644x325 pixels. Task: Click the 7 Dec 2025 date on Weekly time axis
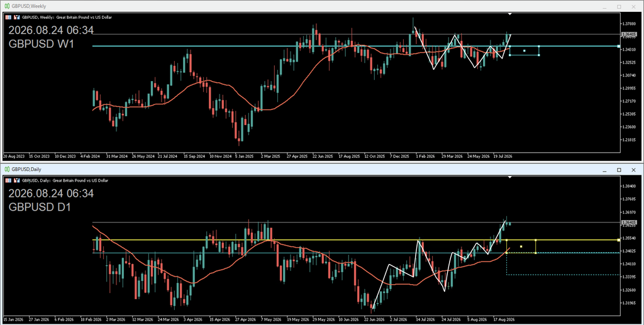399,157
